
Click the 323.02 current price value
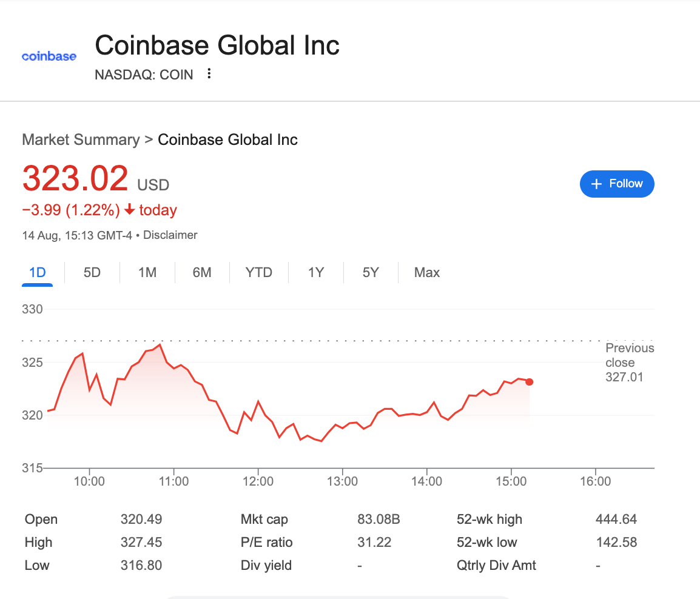pos(75,179)
